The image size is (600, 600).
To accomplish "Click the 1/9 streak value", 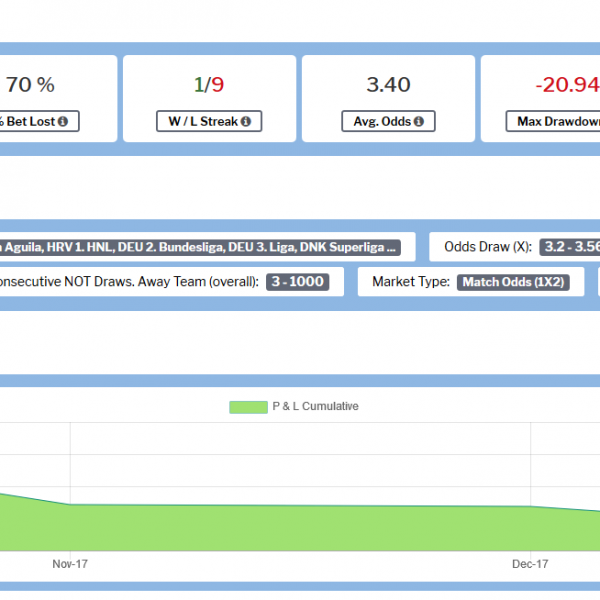I will click(209, 85).
